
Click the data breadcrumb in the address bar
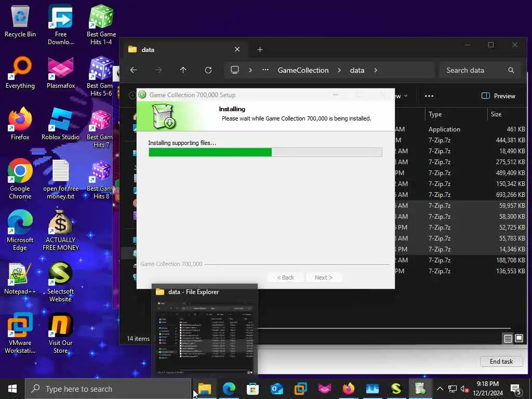coord(357,70)
